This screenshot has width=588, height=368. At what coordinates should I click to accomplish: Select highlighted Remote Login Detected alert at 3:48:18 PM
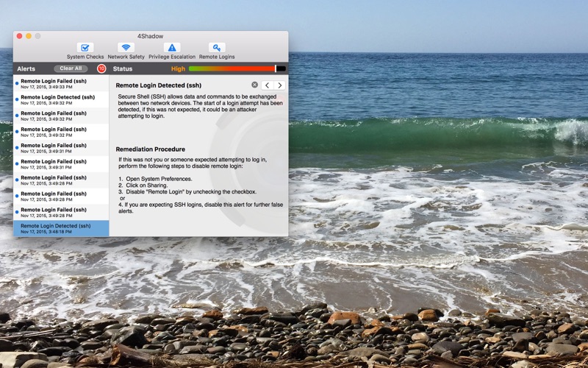pos(61,228)
